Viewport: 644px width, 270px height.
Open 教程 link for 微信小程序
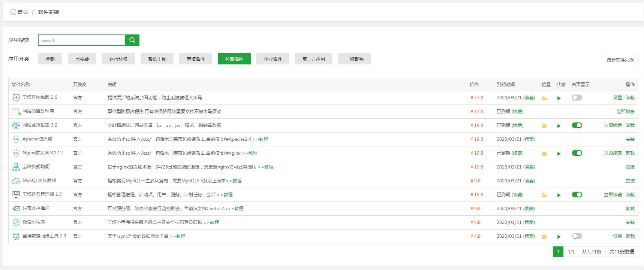(211, 222)
